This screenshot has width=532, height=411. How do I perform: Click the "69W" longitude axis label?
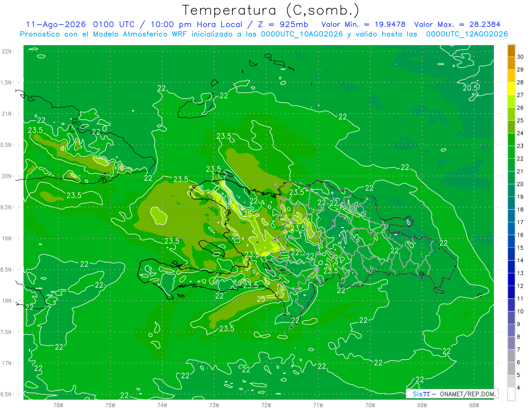pos(422,405)
